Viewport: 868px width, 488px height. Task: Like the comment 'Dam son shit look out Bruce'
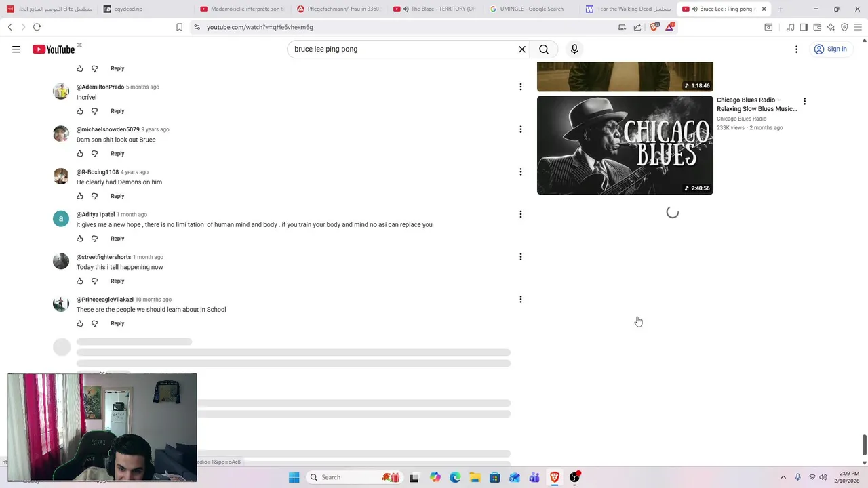point(80,154)
